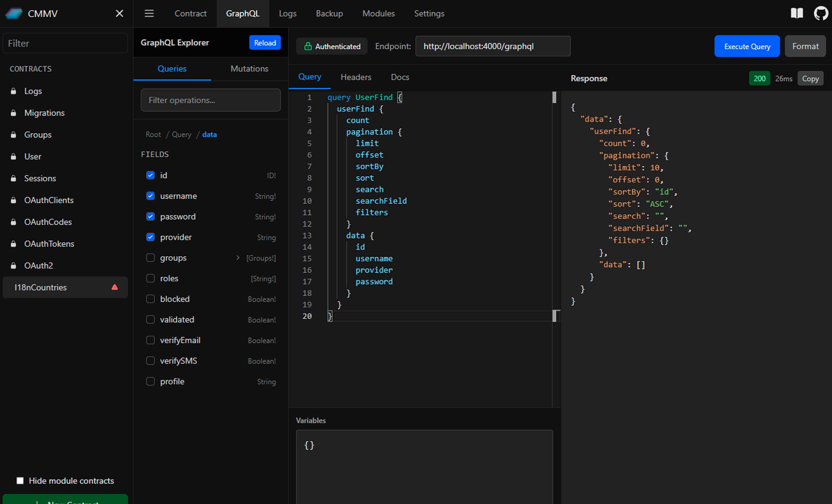Check the verifySMS field checkbox
The height and width of the screenshot is (504, 832).
(x=150, y=361)
